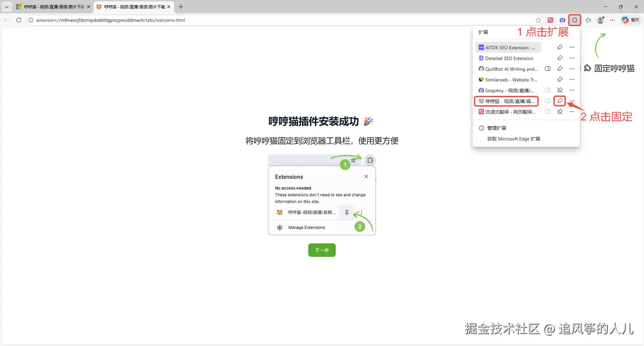644x346 pixels.
Task: Open the Favorites list icon in toolbar
Action: (588, 20)
